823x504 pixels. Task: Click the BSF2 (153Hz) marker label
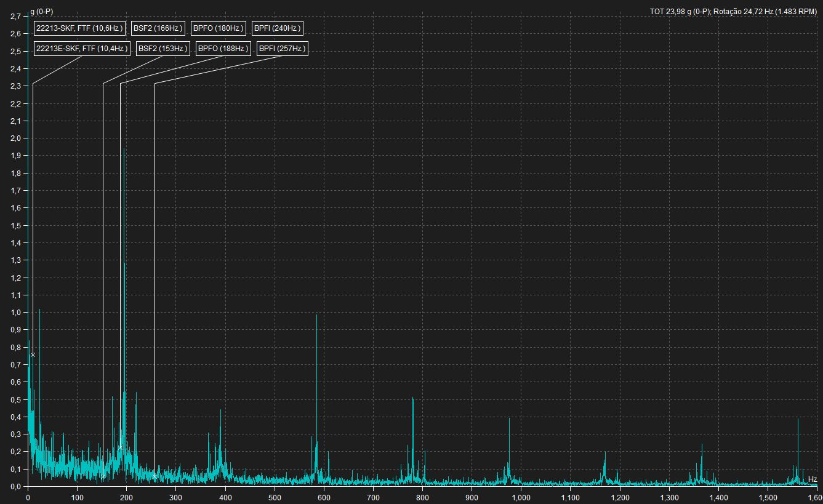point(163,49)
